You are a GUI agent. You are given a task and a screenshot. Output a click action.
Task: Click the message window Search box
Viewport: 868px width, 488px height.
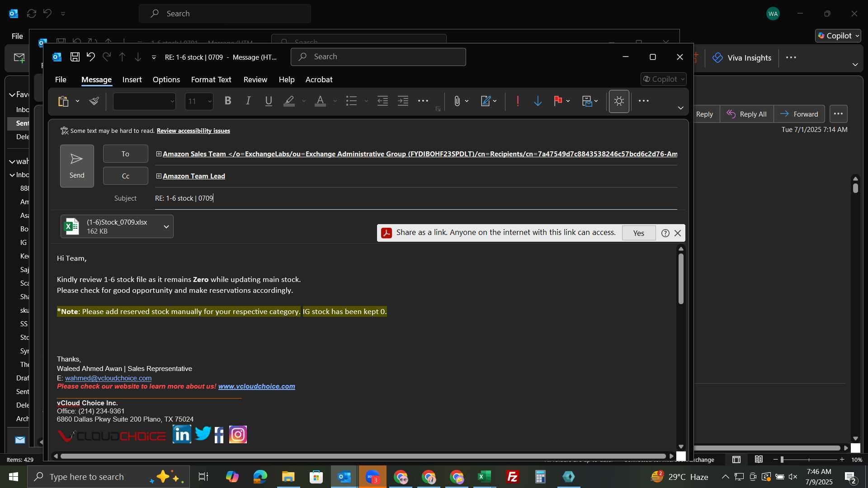378,57
